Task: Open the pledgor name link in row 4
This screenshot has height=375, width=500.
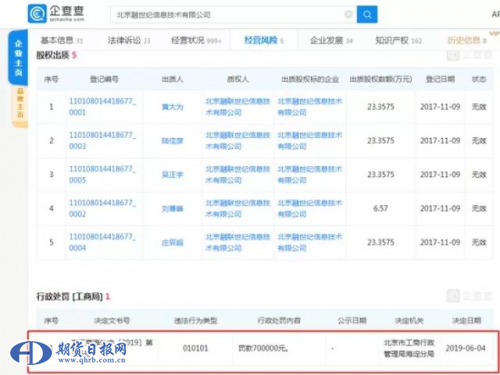Action: (x=172, y=209)
